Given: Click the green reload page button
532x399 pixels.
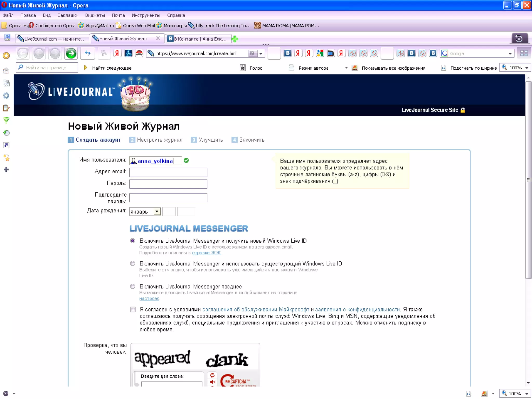Looking at the screenshot, I should point(71,54).
